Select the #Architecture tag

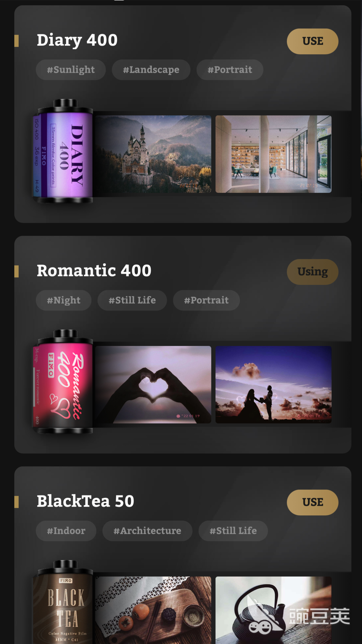147,531
